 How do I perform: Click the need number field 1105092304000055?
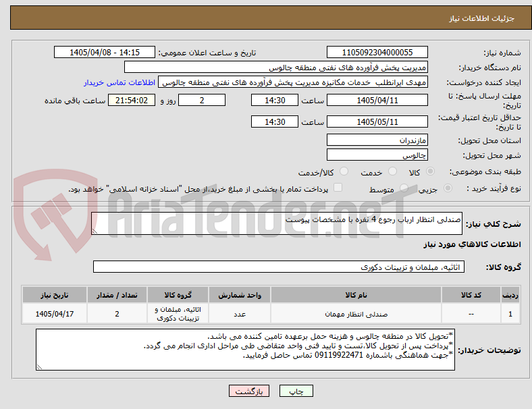click(x=377, y=52)
